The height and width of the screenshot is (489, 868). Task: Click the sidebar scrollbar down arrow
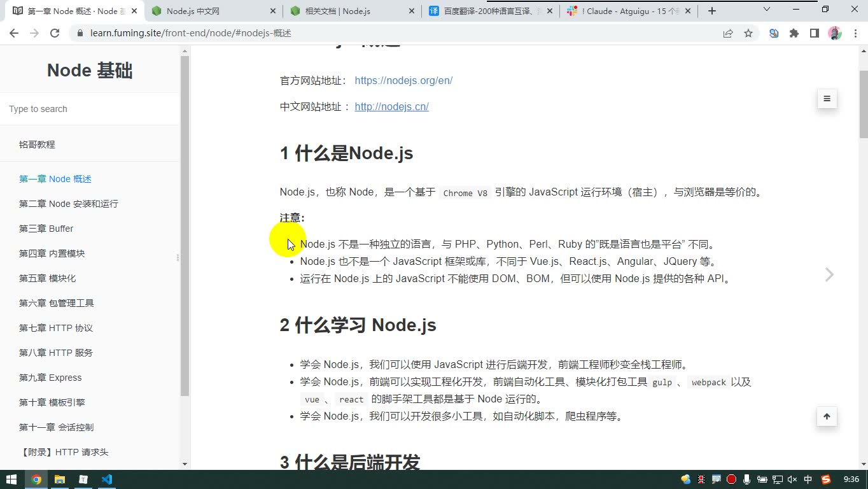(x=185, y=464)
